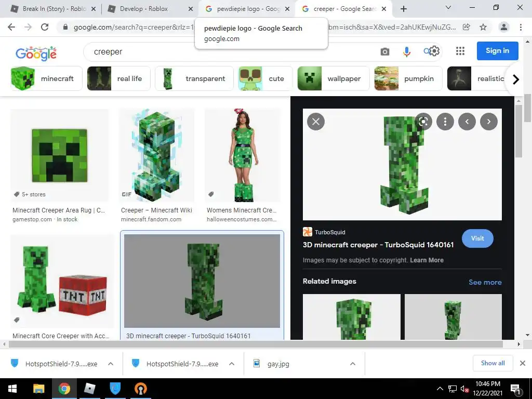Open the Windows Start menu

pos(12,389)
